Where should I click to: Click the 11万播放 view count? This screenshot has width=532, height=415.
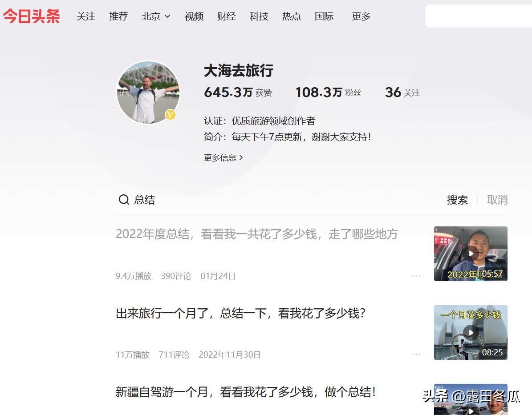point(133,355)
